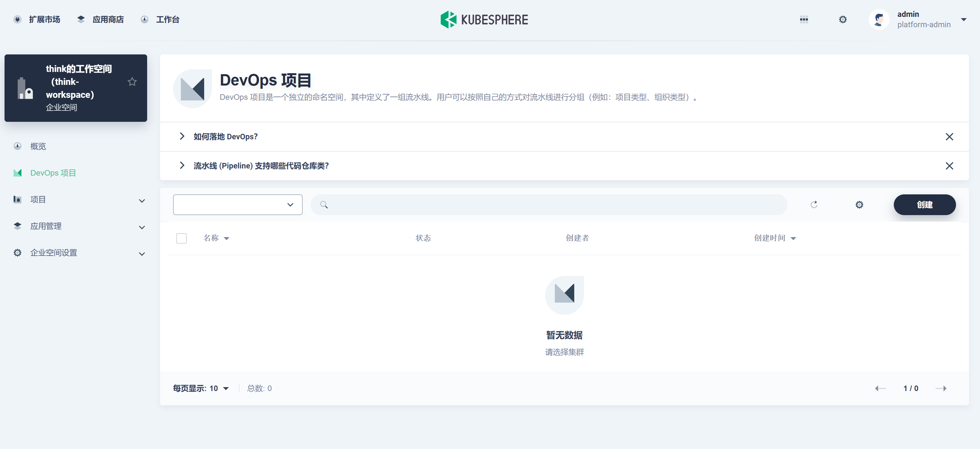The image size is (980, 449).
Task: Click the search magnifier icon
Action: pos(324,204)
